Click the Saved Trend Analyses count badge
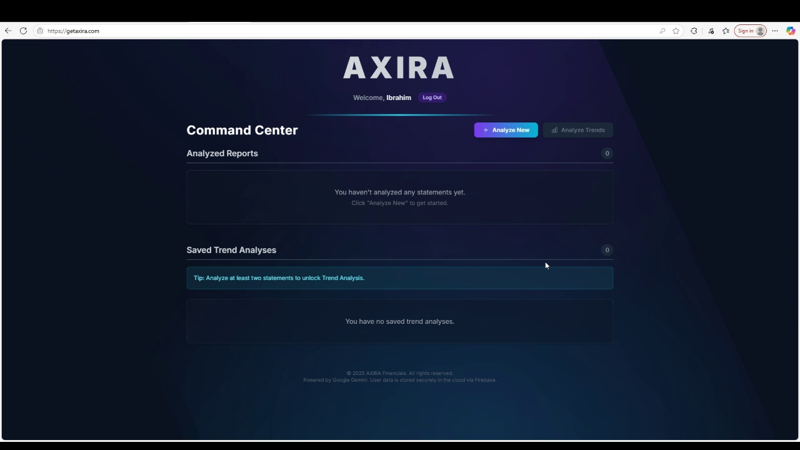Screen dimensions: 800x450 point(607,250)
